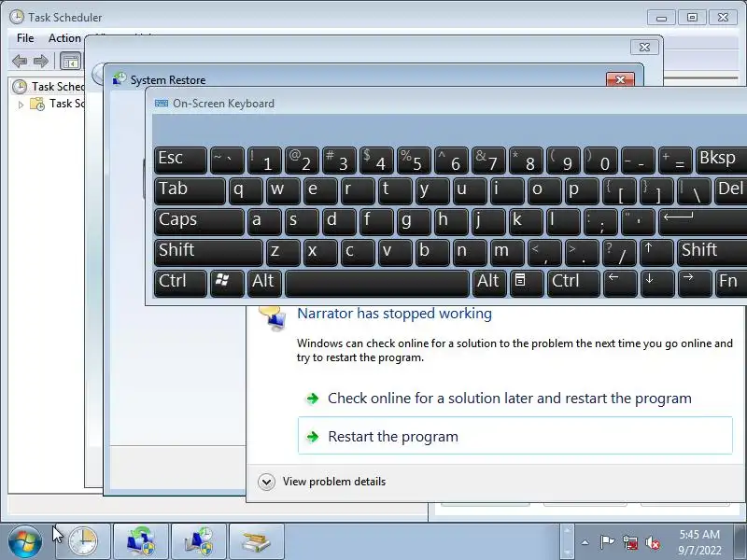Click the a key on the keyboard
The height and width of the screenshot is (560, 747).
[x=264, y=221]
